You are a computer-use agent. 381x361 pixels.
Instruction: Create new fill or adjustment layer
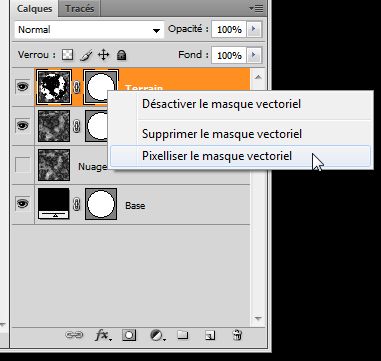[x=157, y=335]
